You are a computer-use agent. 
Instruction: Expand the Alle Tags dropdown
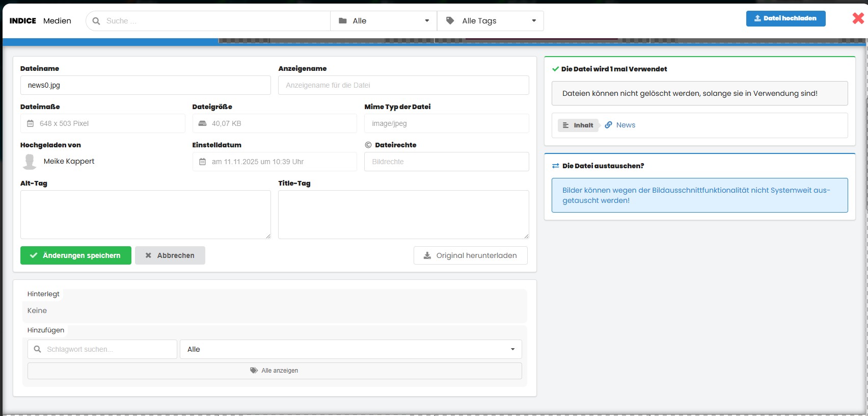(491, 21)
